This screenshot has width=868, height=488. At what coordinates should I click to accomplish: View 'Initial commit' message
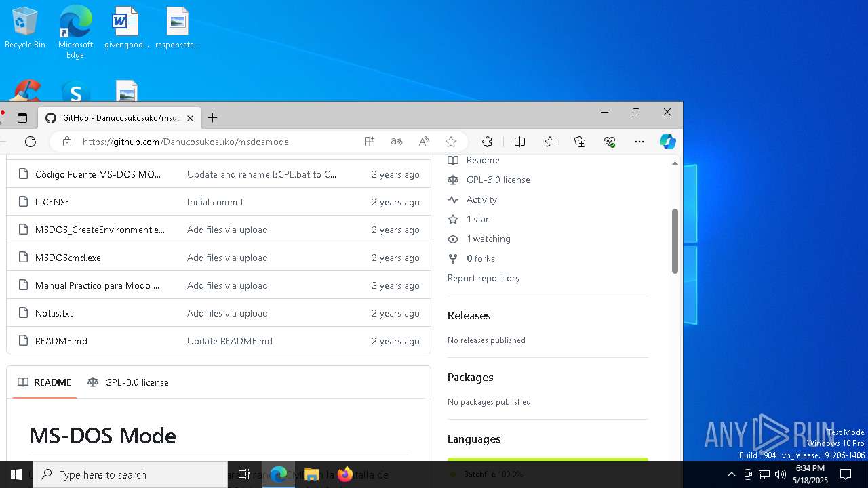point(215,202)
